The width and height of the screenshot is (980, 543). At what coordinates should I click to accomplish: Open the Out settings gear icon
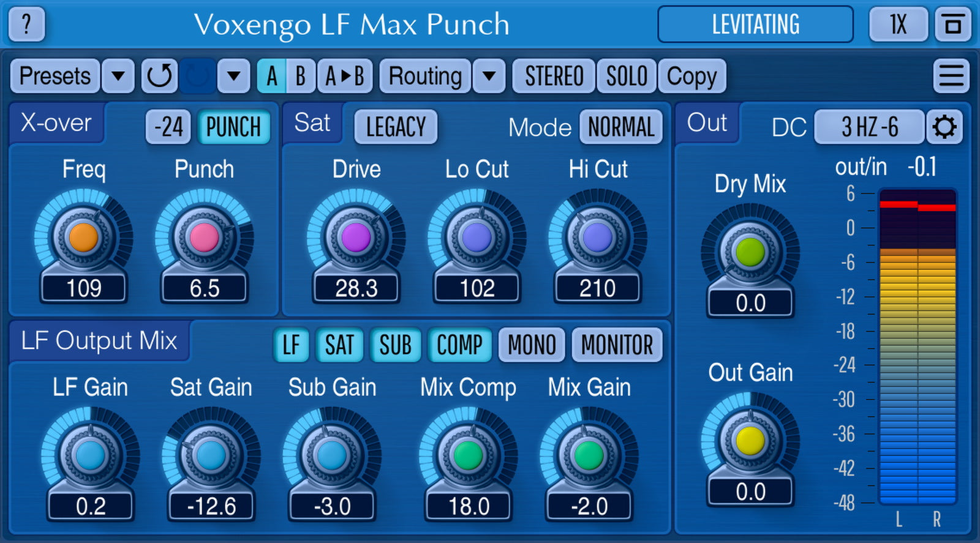[x=944, y=127]
